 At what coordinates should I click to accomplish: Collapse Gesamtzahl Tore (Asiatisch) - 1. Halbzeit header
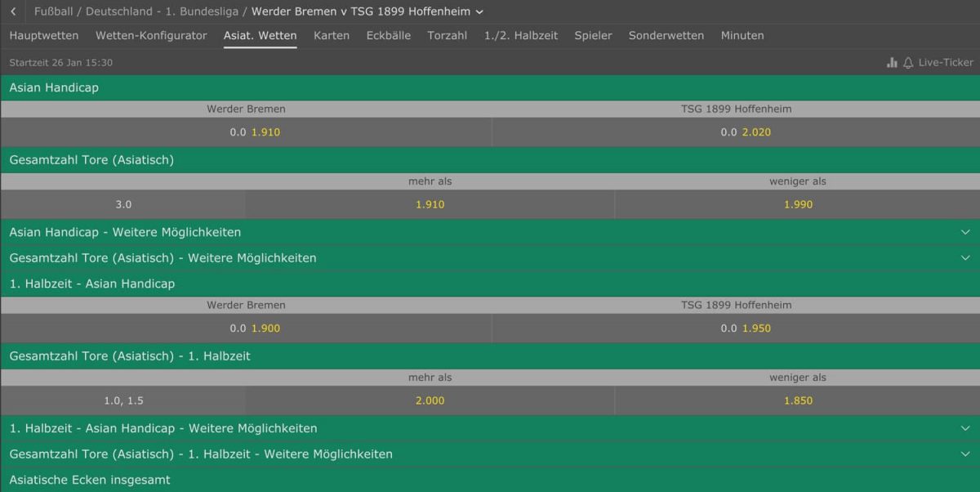click(490, 356)
